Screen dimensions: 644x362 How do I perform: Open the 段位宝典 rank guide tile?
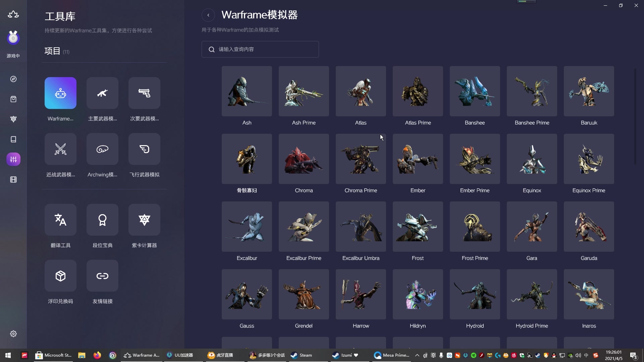pyautogui.click(x=102, y=220)
